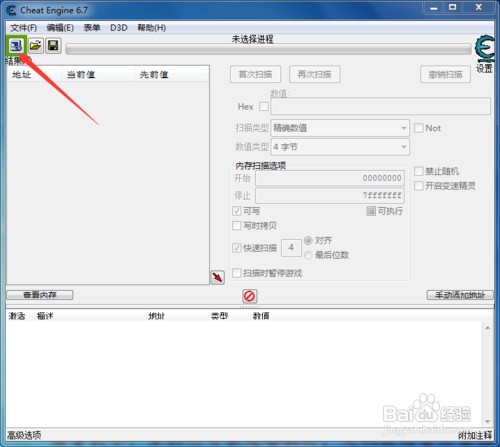500x447 pixels.
Task: Close the Cheat Engine window
Action: coord(479,7)
